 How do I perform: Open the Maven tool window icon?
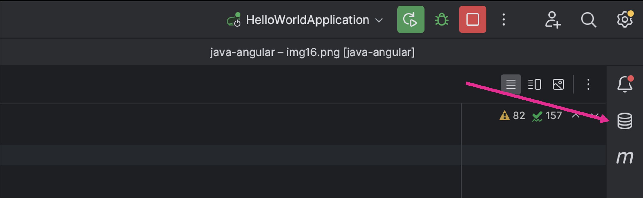[625, 157]
